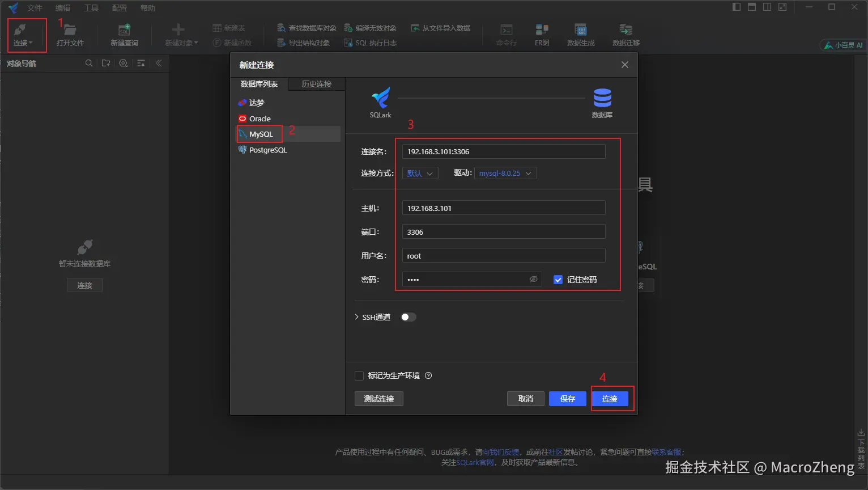
Task: Switch to 历史连接 tab
Action: (x=317, y=84)
